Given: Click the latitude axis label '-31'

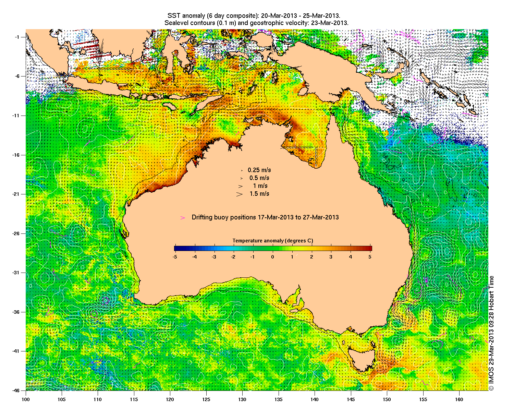Looking at the screenshot, I should point(16,273).
